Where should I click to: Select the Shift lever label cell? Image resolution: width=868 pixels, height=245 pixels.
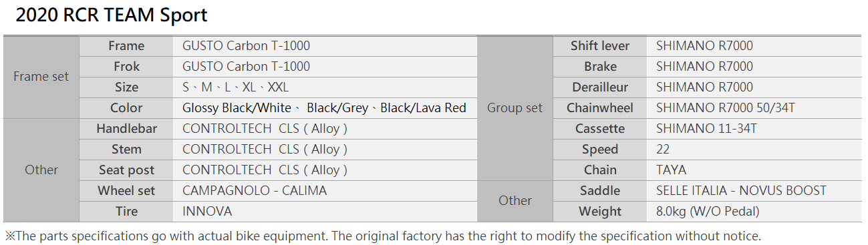600,46
